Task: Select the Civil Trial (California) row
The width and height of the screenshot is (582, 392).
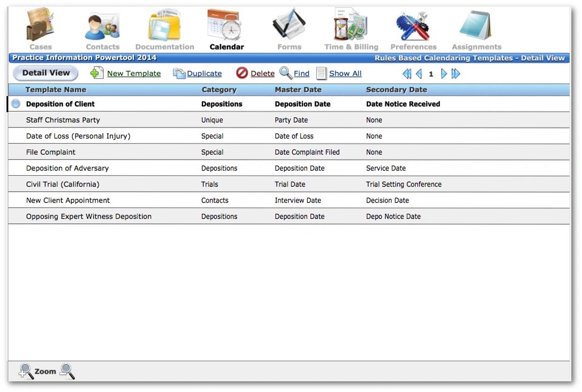Action: pos(63,184)
